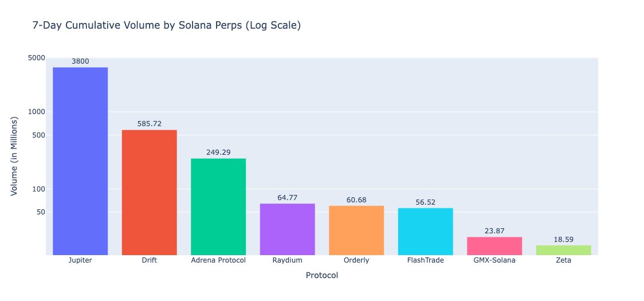Select the GMX-Solana x-axis label
The height and width of the screenshot is (301, 644).
(x=494, y=260)
